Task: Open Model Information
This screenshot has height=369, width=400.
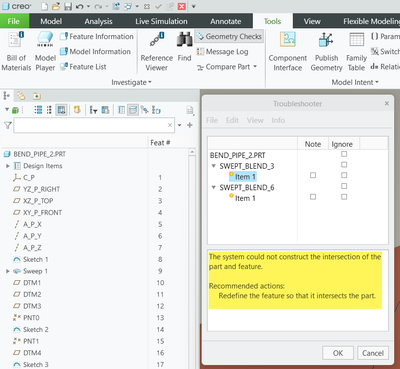Action: coord(95,51)
